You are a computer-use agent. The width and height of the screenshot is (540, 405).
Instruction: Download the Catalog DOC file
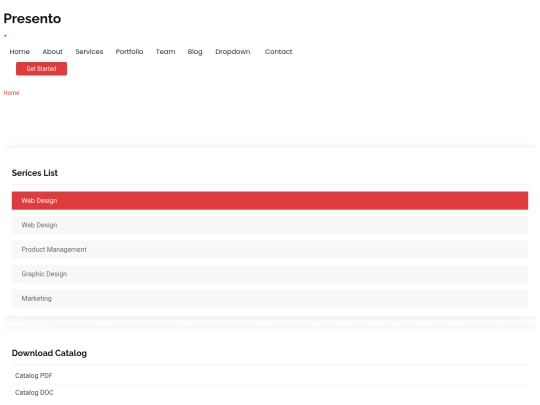pos(34,393)
